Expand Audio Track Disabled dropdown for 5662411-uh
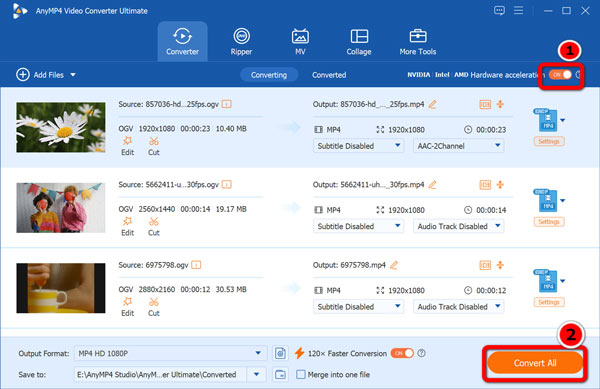 (458, 226)
